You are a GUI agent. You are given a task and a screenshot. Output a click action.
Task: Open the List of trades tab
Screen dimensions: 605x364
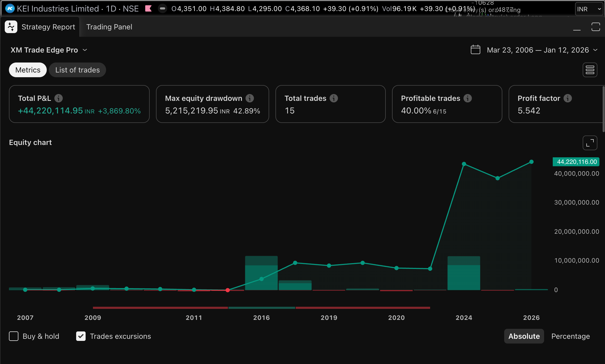(77, 70)
